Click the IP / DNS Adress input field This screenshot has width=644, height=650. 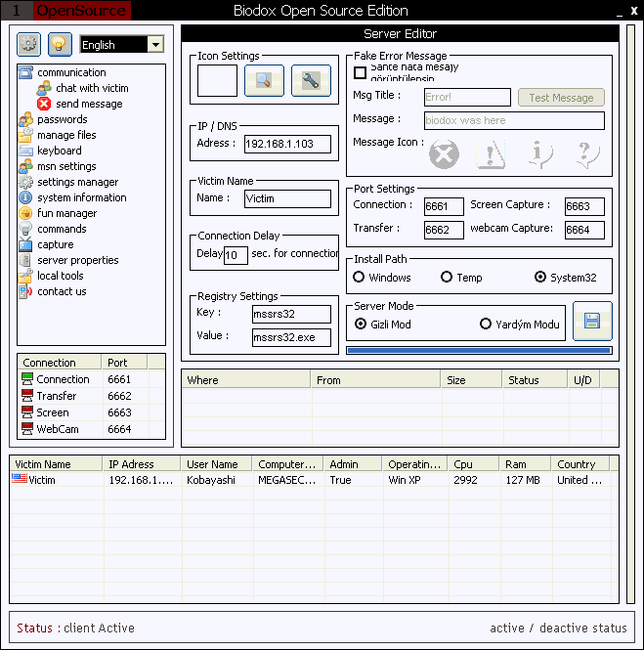click(x=286, y=144)
